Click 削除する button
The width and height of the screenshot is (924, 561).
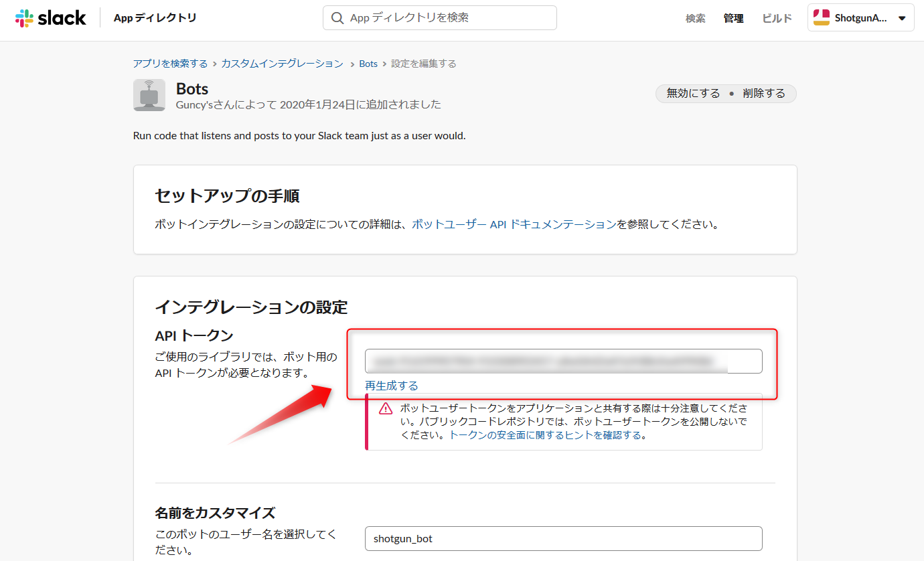click(x=764, y=93)
